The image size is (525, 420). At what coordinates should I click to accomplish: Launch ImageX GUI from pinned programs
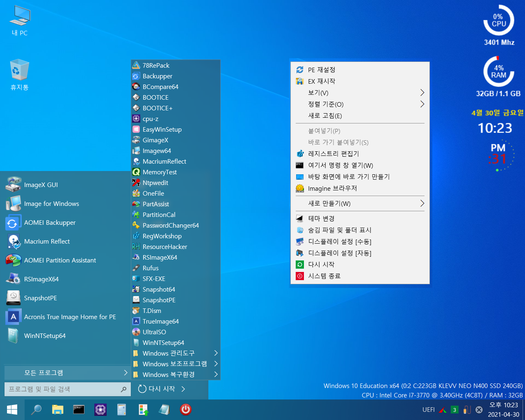pos(67,185)
